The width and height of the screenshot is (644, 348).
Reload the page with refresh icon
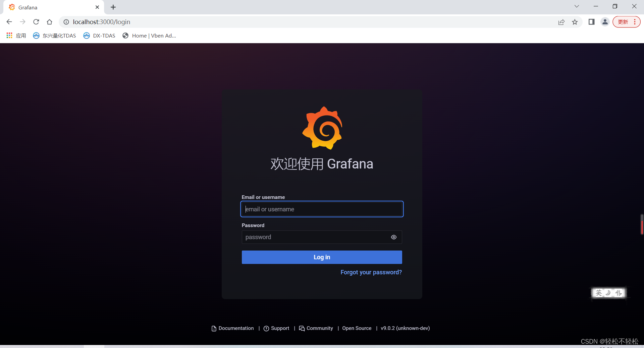[x=36, y=22]
